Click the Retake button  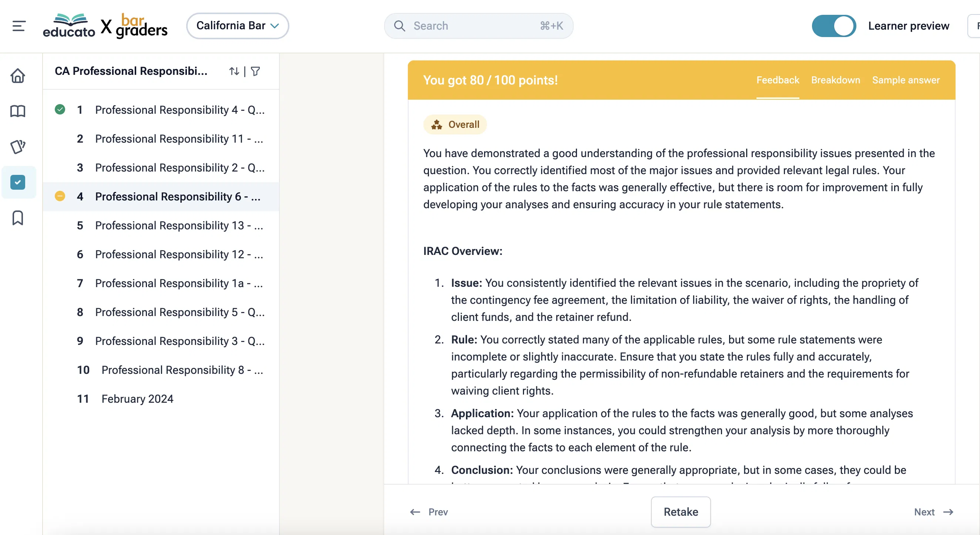click(681, 512)
